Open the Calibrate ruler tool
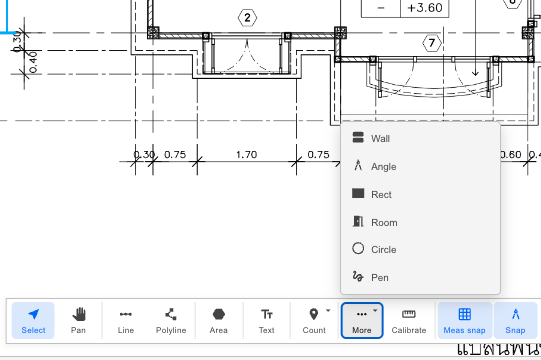Screen dimensions: 541x360 (x=409, y=320)
